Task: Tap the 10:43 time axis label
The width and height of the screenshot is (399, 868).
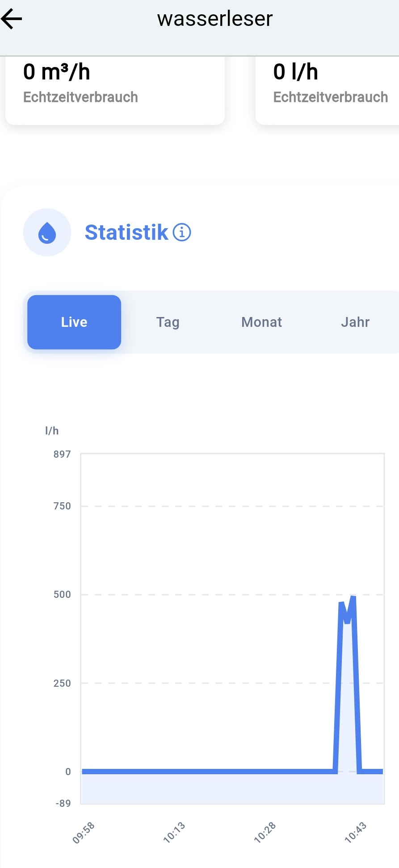Action: click(356, 832)
